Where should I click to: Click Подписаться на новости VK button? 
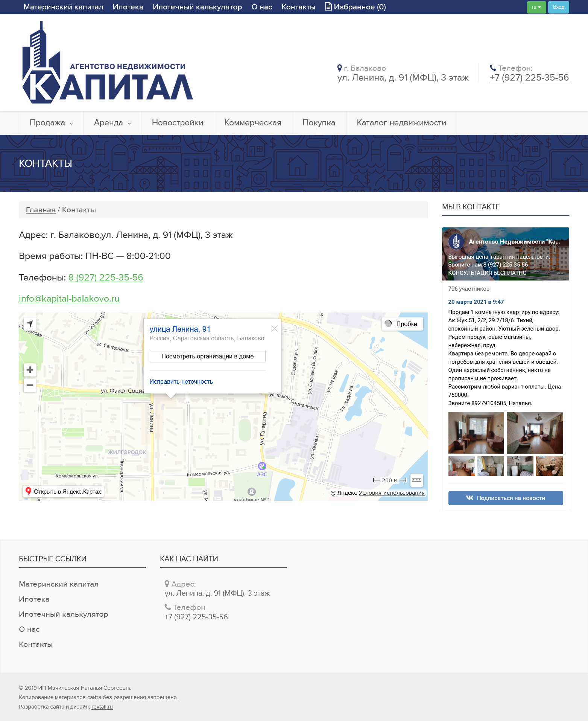click(x=505, y=498)
